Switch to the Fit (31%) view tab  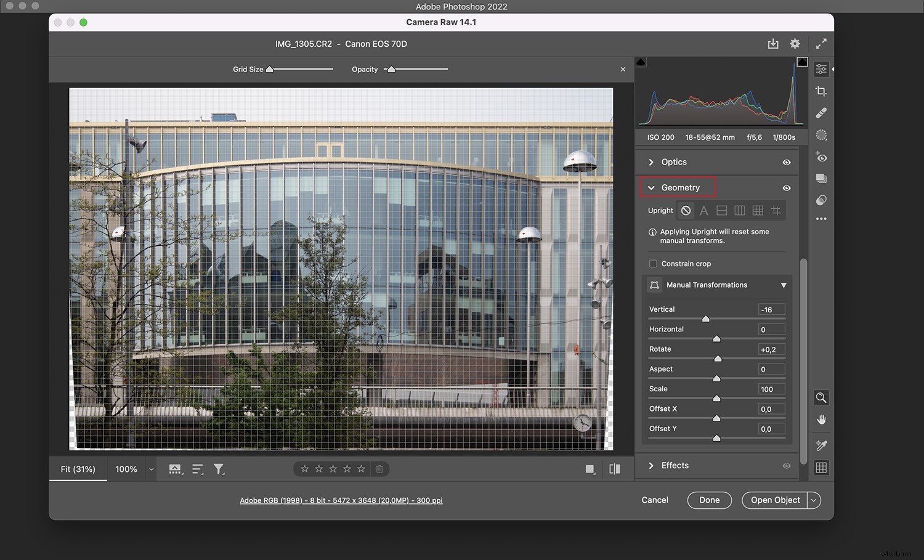[78, 469]
